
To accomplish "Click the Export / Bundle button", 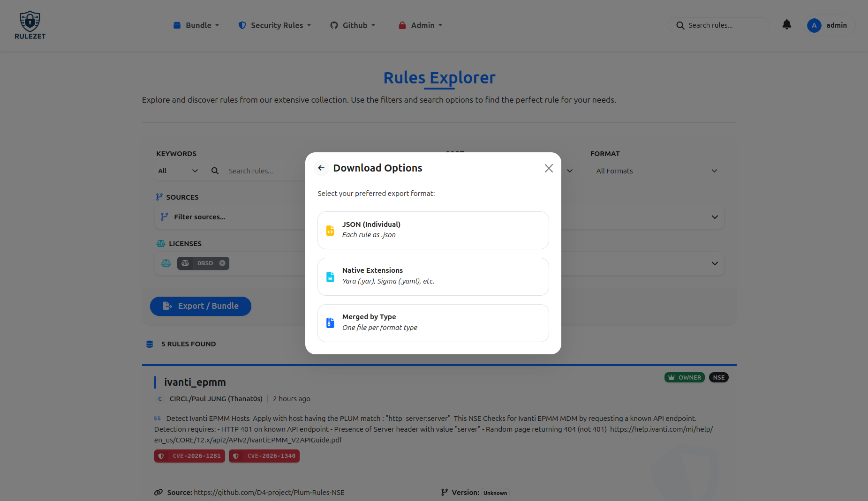I will [x=201, y=306].
